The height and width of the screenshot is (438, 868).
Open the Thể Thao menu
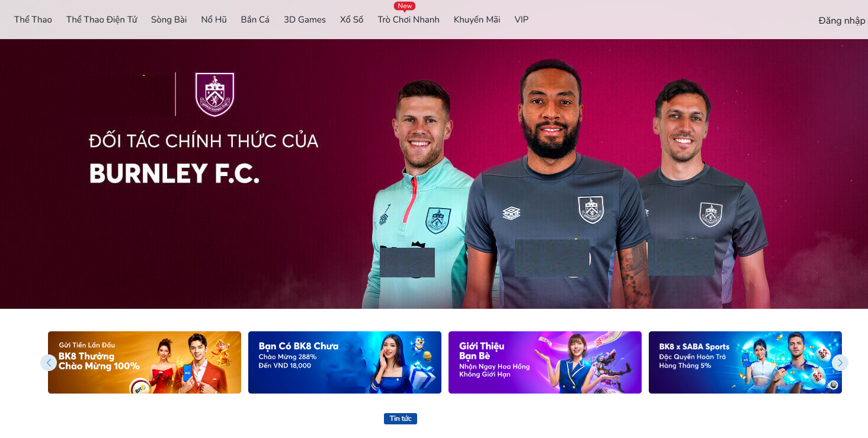tap(33, 20)
